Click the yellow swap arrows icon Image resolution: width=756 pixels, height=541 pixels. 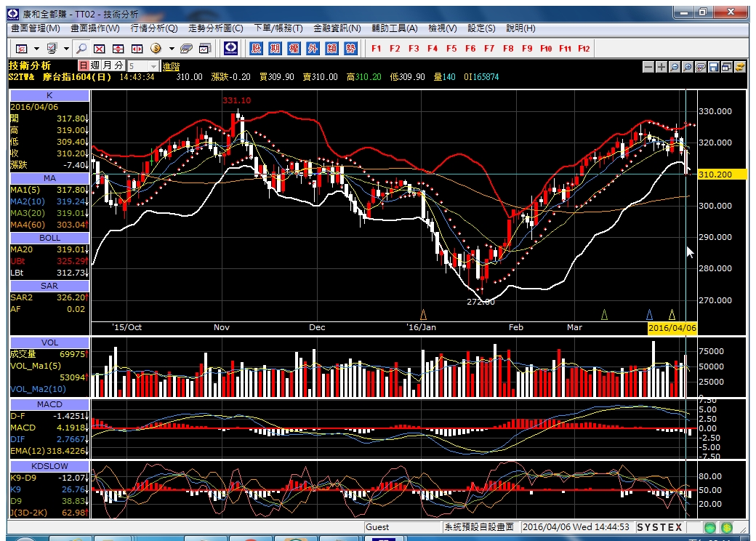[x=739, y=67]
